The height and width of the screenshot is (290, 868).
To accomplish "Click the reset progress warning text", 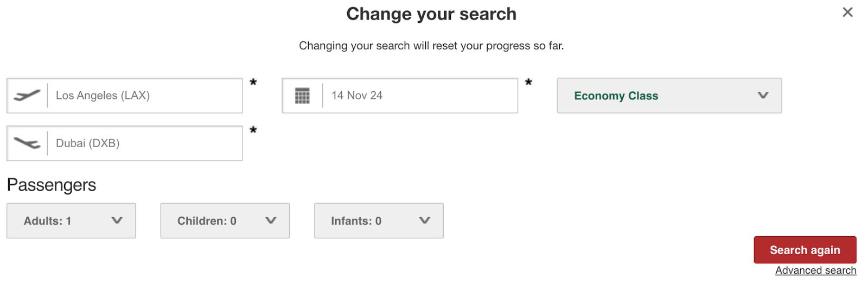I will pyautogui.click(x=431, y=46).
